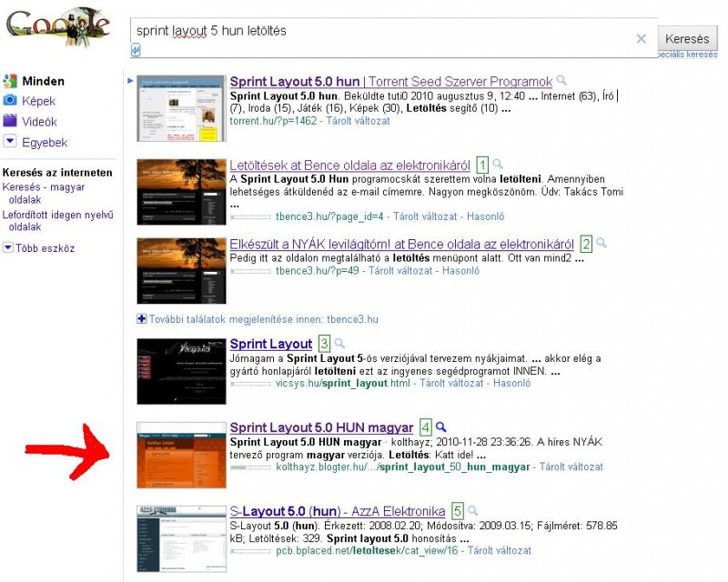Image resolution: width=728 pixels, height=582 pixels.
Task: Open Tárolt változat for vicsys.hu result
Action: tap(451, 383)
